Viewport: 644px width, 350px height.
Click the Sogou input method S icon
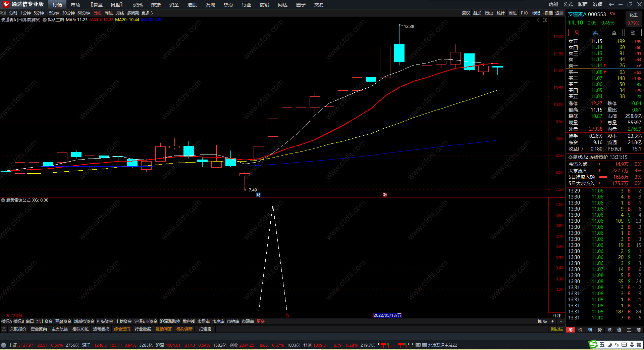point(593,344)
